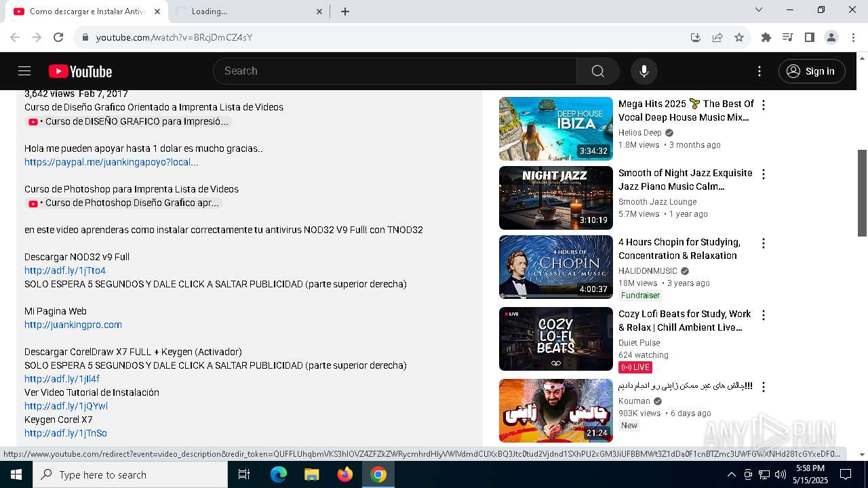Reload the page in Chrome
The image size is (868, 488).
click(x=58, y=37)
